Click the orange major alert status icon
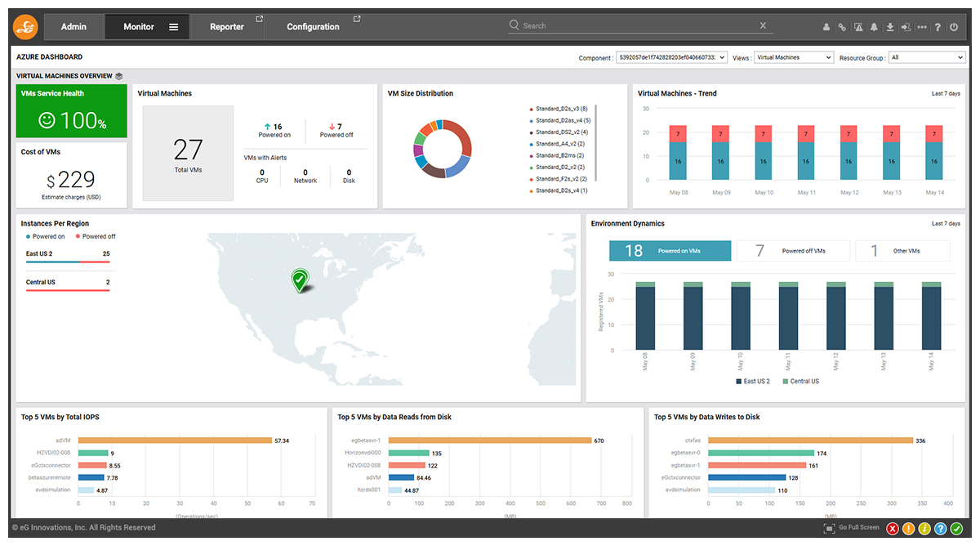 [x=908, y=529]
